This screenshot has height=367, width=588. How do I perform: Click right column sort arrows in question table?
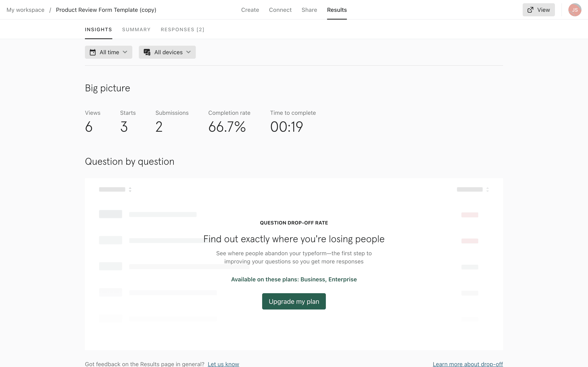tap(487, 190)
